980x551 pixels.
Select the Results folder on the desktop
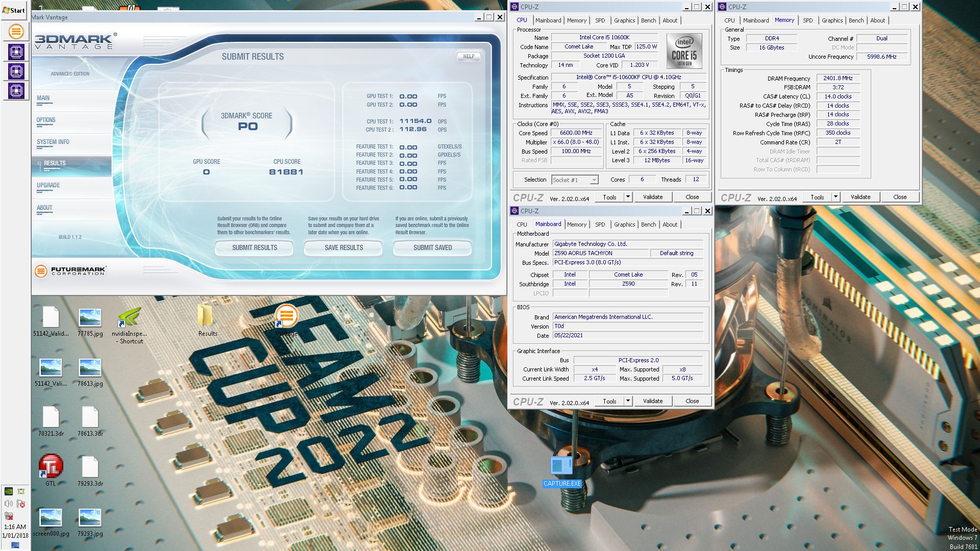(x=207, y=321)
